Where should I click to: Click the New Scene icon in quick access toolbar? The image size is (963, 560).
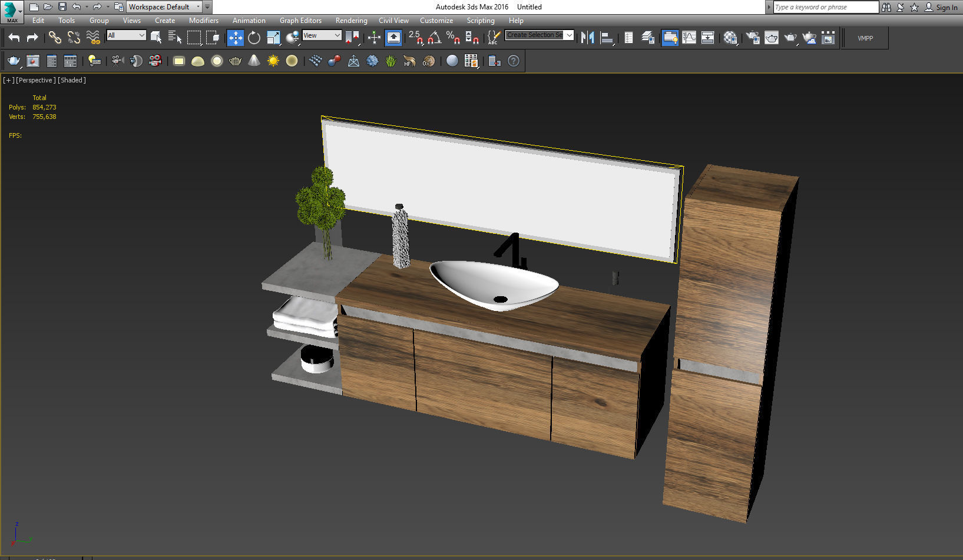coord(34,7)
